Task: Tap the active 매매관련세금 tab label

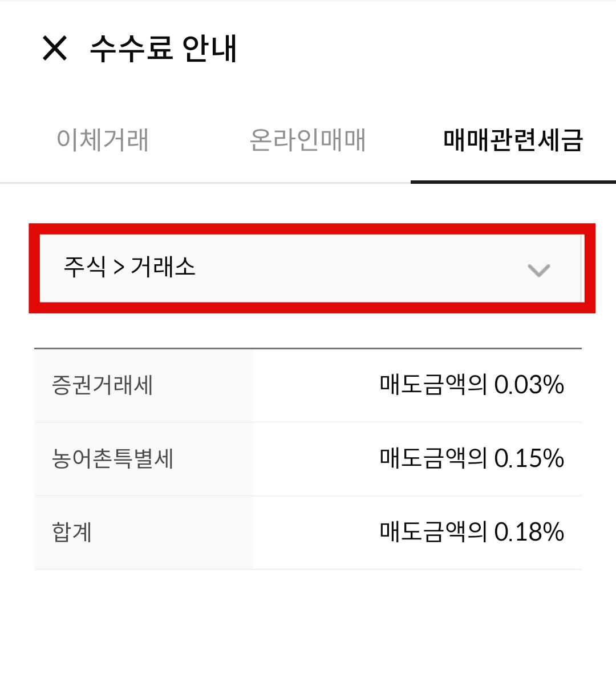Action: click(x=513, y=141)
